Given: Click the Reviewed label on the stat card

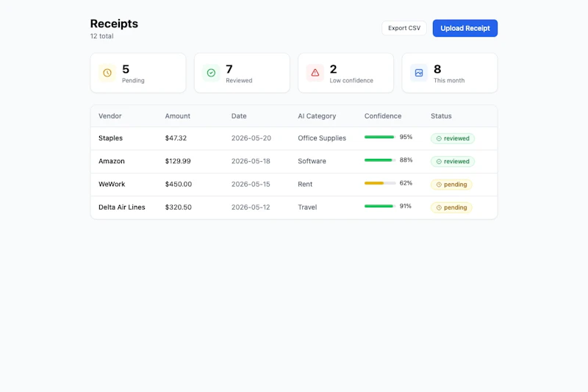Looking at the screenshot, I should coord(239,80).
